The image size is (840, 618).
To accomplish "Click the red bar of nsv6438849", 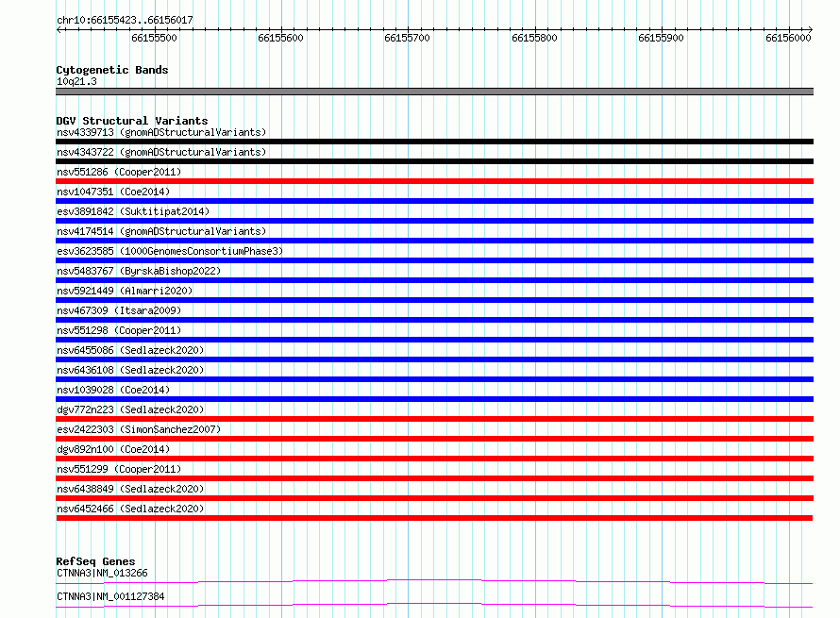I will coord(434,498).
